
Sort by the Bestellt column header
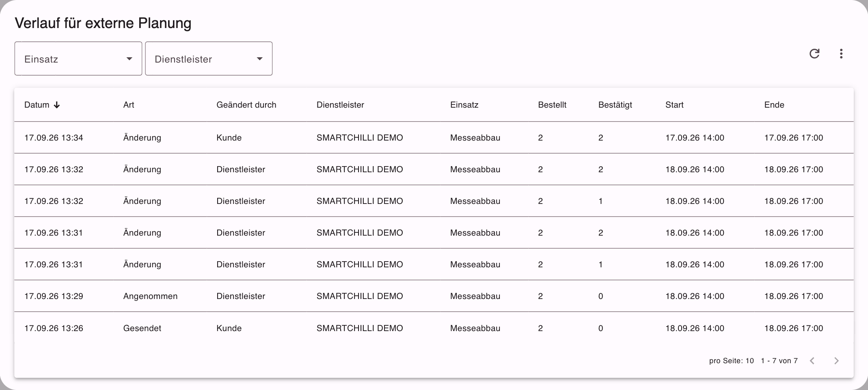click(x=552, y=105)
